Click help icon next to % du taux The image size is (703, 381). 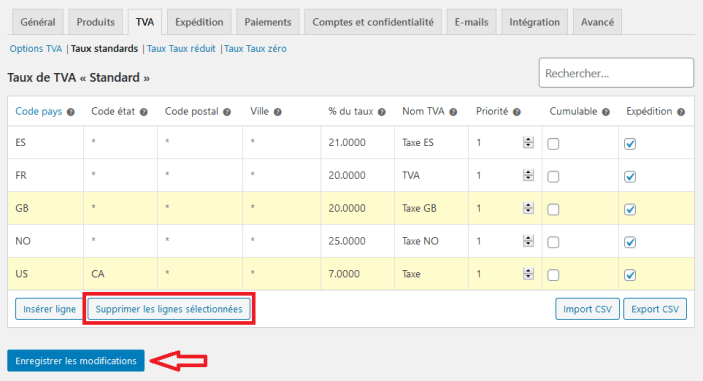382,112
